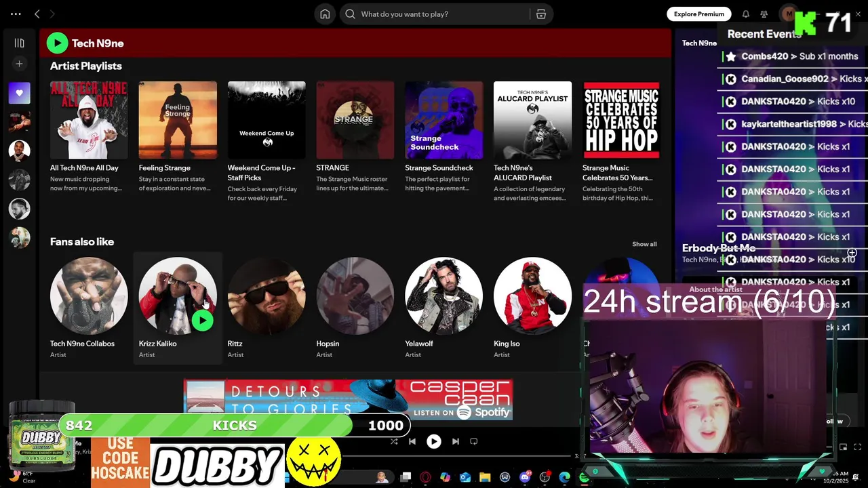
Task: Open King Iso artist picture
Action: pyautogui.click(x=532, y=296)
